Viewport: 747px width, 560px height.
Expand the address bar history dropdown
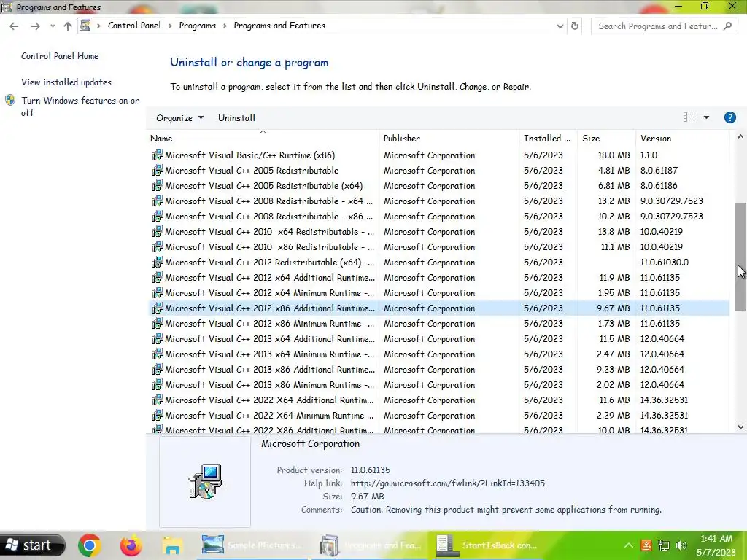pos(560,26)
